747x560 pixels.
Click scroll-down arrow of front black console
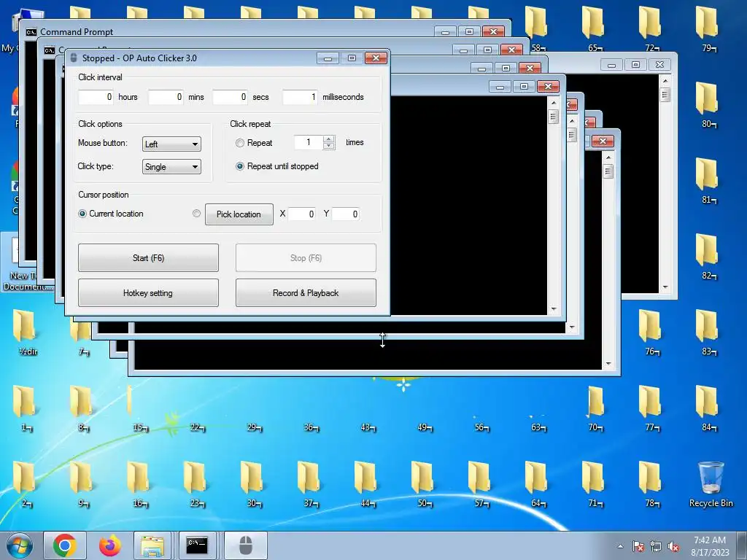pyautogui.click(x=554, y=309)
